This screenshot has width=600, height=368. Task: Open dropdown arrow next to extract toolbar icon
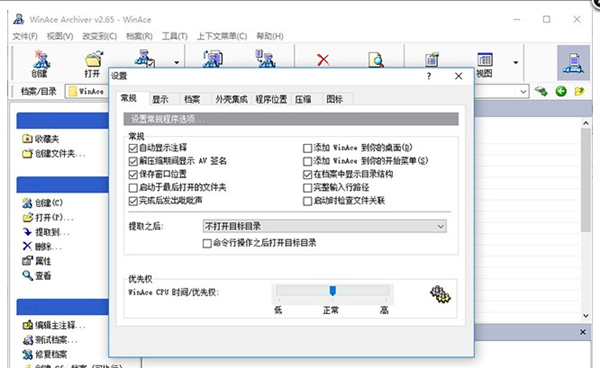176,62
